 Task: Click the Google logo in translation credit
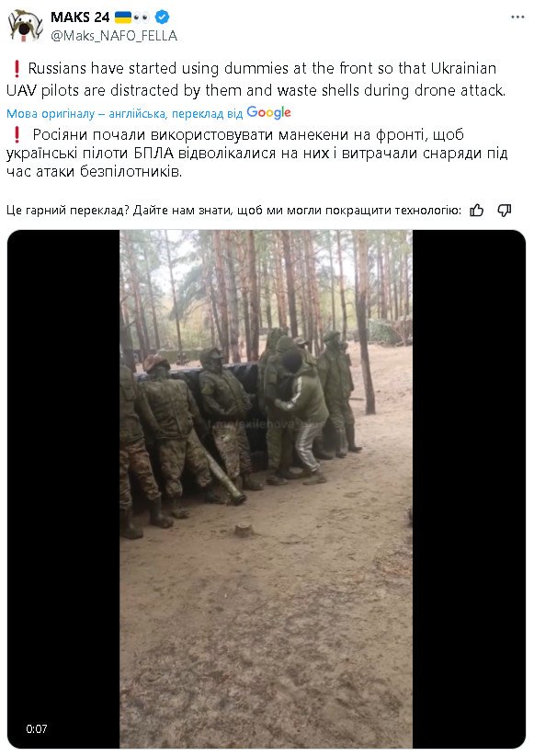268,113
